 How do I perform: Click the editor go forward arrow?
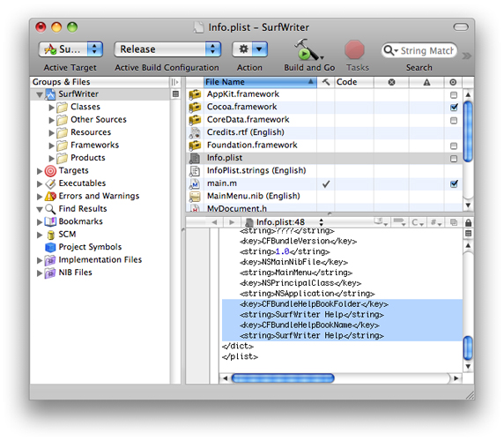(x=232, y=222)
